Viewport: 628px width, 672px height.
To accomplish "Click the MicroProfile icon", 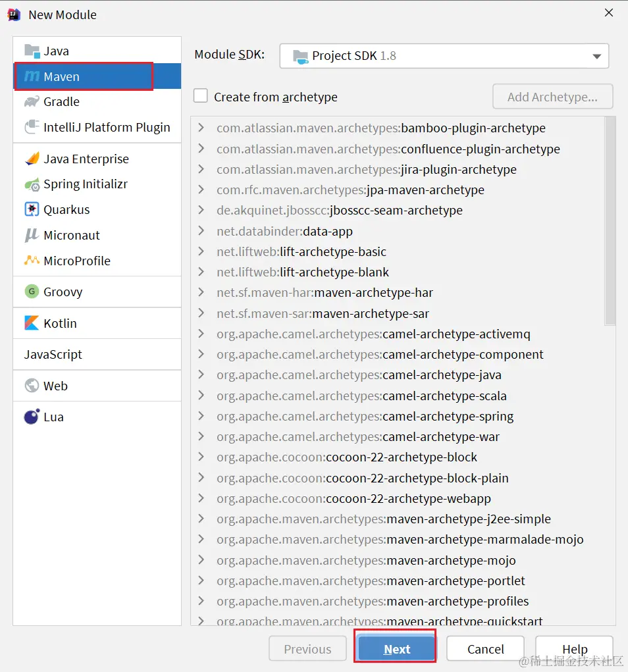I will click(32, 261).
